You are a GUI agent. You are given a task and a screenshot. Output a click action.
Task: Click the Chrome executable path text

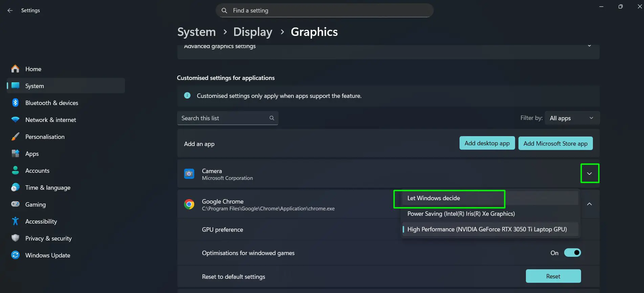(268, 209)
